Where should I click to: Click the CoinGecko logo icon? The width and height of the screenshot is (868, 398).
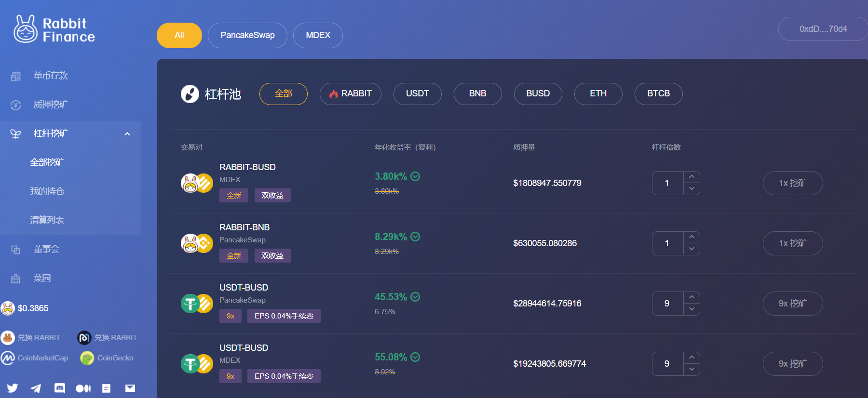pos(87,358)
